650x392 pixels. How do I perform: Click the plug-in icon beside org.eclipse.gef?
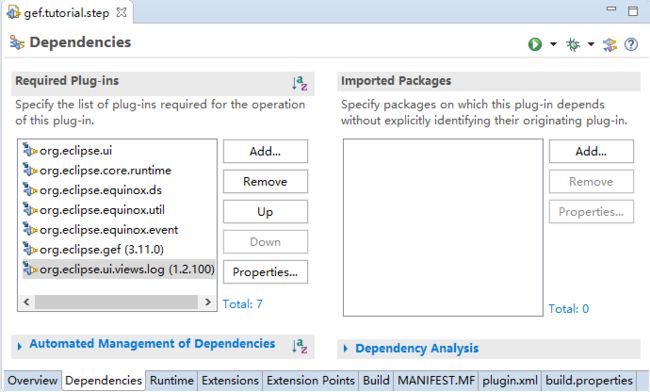pyautogui.click(x=30, y=249)
